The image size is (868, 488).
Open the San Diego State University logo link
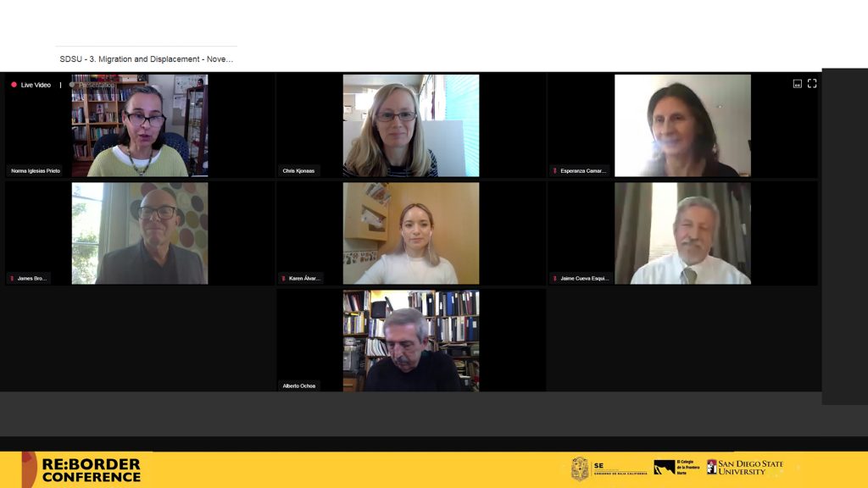point(745,468)
